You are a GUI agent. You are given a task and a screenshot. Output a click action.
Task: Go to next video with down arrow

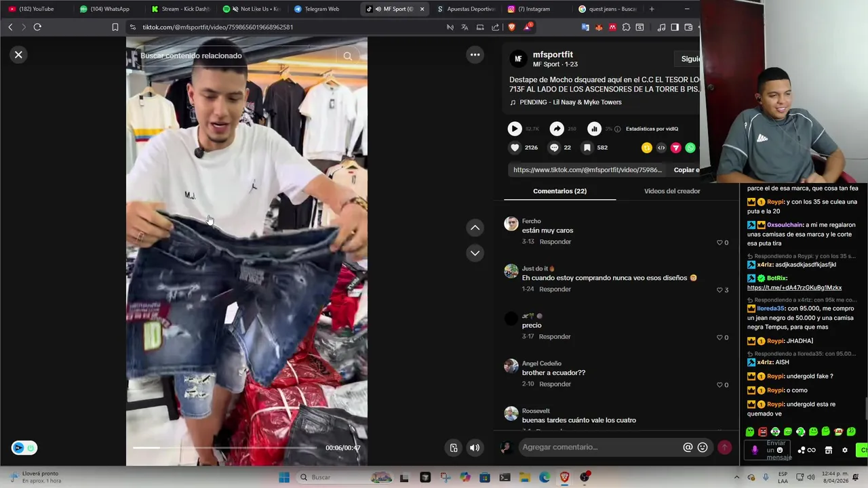[x=475, y=253]
